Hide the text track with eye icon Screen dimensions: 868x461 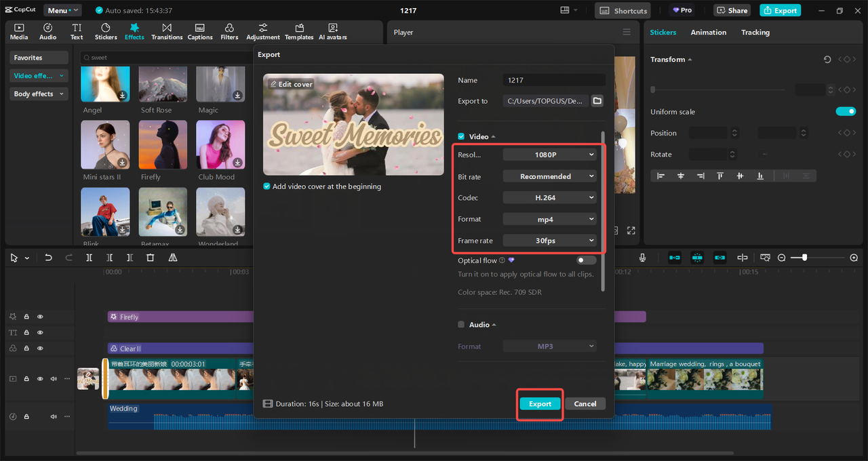click(x=40, y=333)
